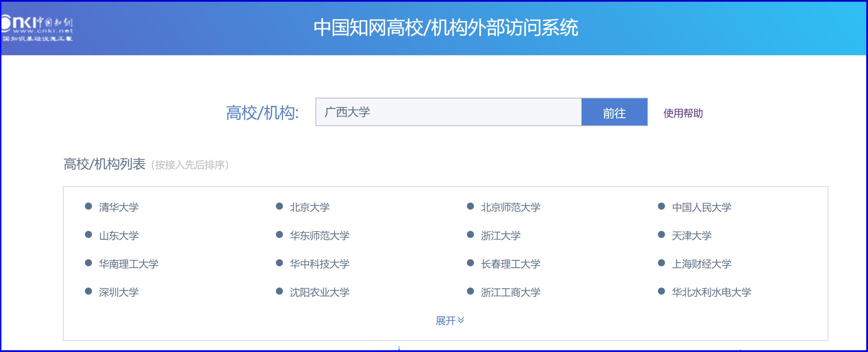Select 浙江工商大学 from the list
868x352 pixels.
pyautogui.click(x=511, y=292)
